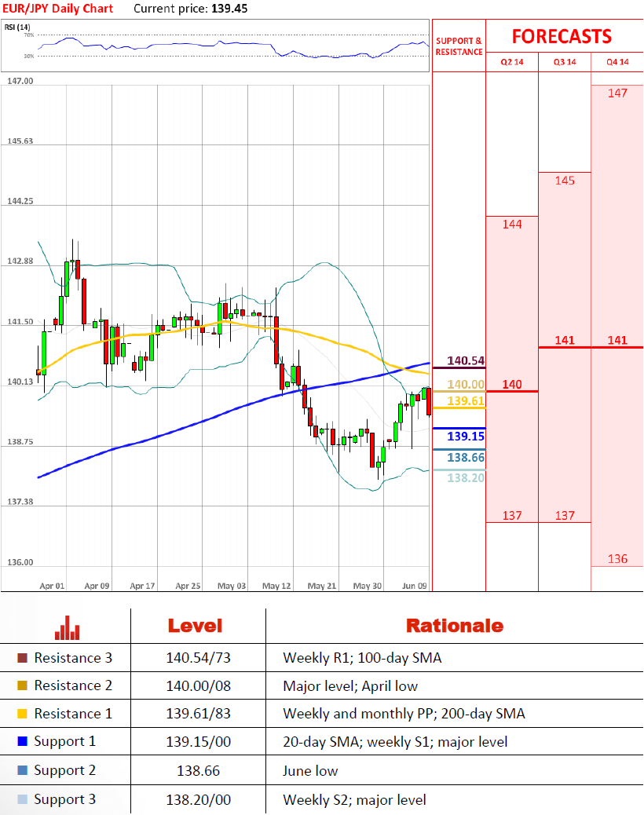
Task: Click the Q2 14 median forecast 140
Action: pos(512,384)
